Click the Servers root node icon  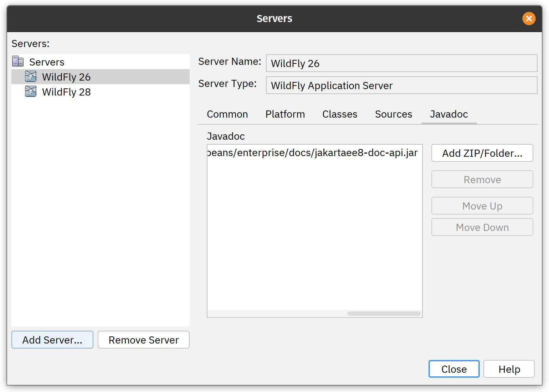coord(18,61)
